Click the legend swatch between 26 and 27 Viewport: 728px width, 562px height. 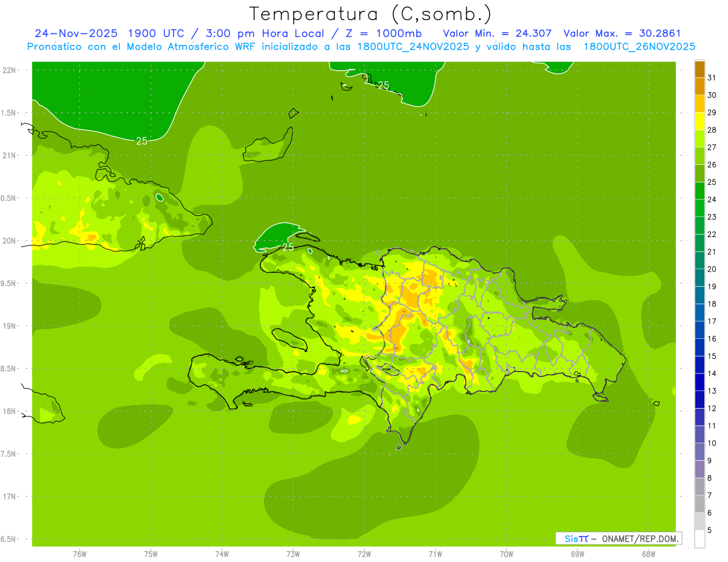click(x=699, y=156)
